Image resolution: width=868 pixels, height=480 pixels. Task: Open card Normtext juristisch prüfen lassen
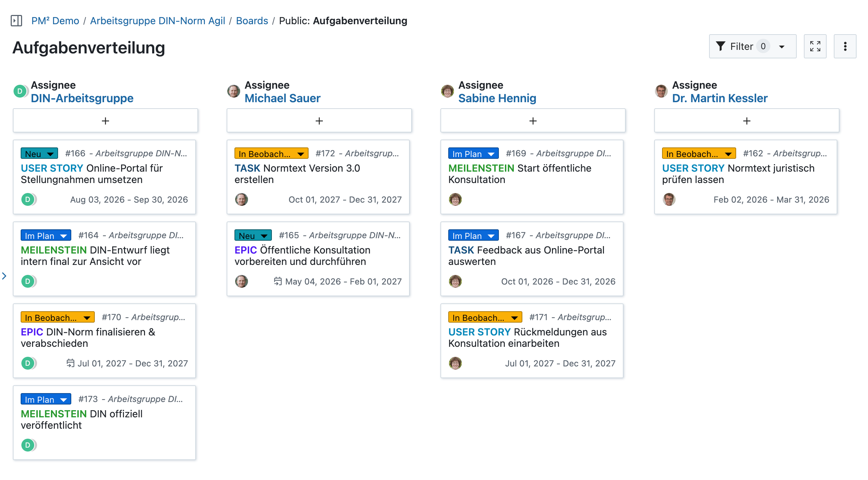(738, 174)
